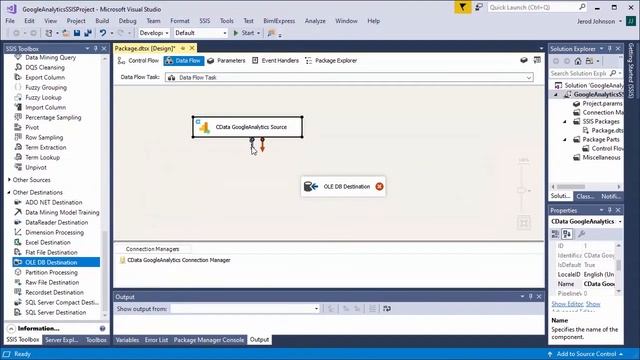Open the Properties object selector dropdown

click(x=620, y=222)
